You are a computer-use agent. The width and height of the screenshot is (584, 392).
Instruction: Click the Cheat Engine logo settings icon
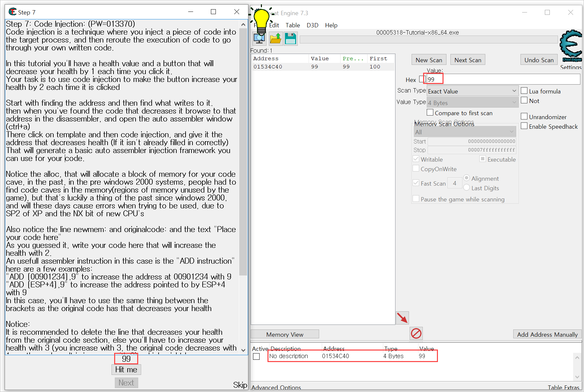(x=571, y=46)
